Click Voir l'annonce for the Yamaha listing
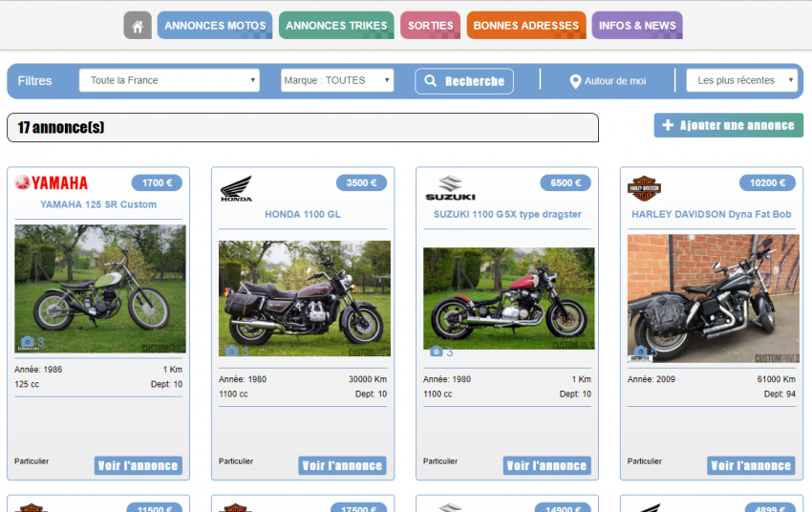The height and width of the screenshot is (512, 812). point(139,465)
